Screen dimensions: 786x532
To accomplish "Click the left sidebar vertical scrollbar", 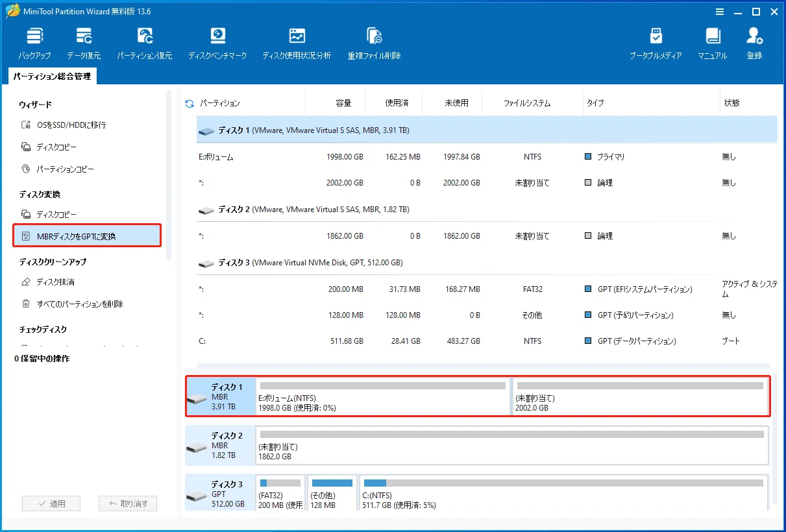I will pyautogui.click(x=169, y=175).
